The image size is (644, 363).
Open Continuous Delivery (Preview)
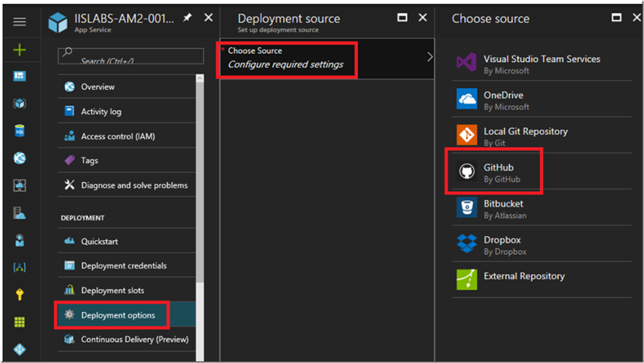point(126,339)
